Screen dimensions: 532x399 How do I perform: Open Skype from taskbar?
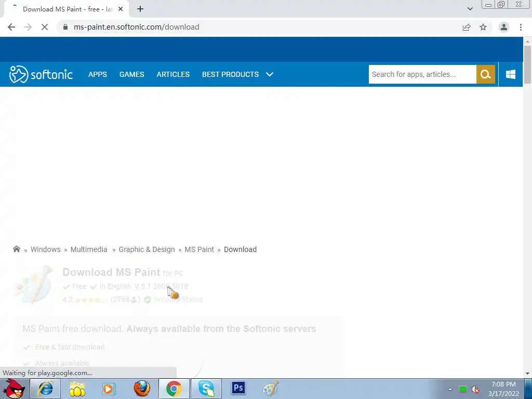(206, 389)
